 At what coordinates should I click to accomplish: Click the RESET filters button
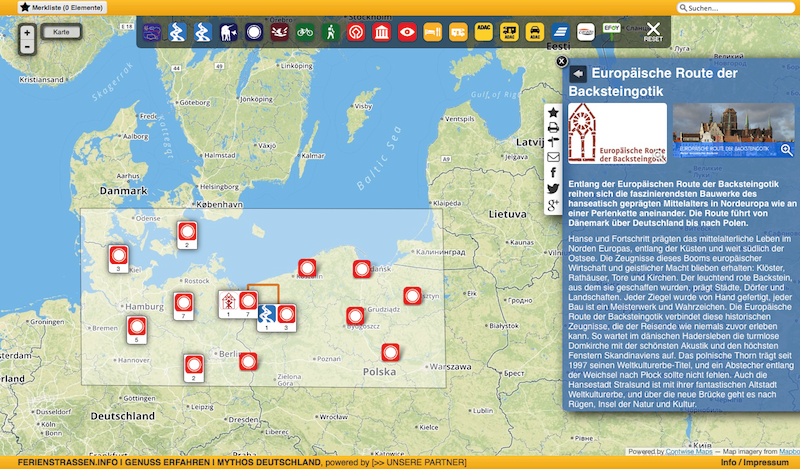(653, 32)
